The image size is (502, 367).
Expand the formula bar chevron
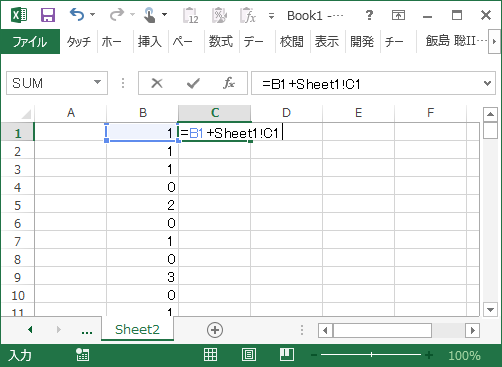(x=487, y=83)
